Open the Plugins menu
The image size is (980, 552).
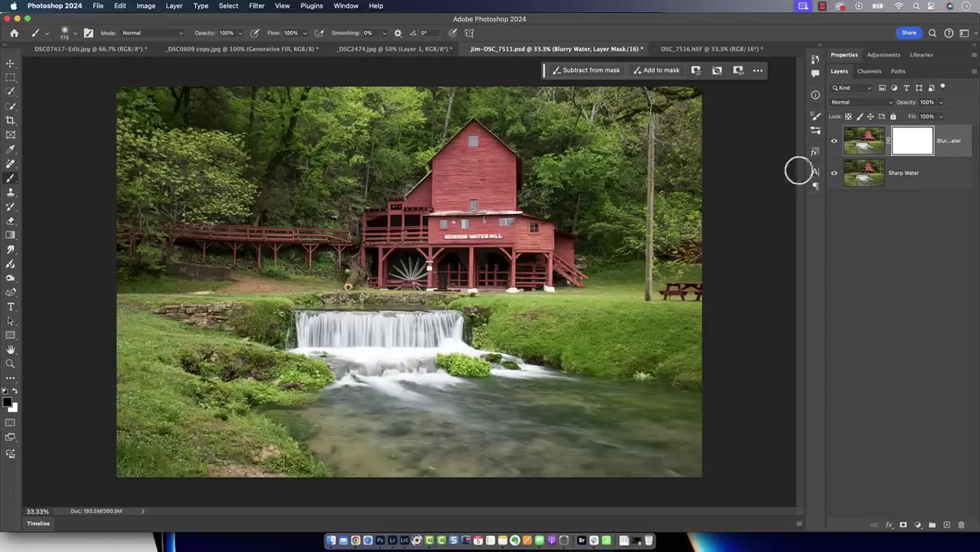point(311,6)
